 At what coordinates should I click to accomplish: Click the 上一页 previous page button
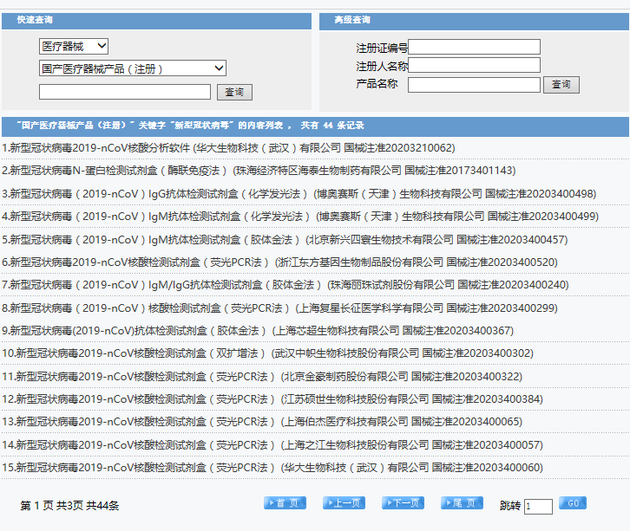(x=344, y=503)
